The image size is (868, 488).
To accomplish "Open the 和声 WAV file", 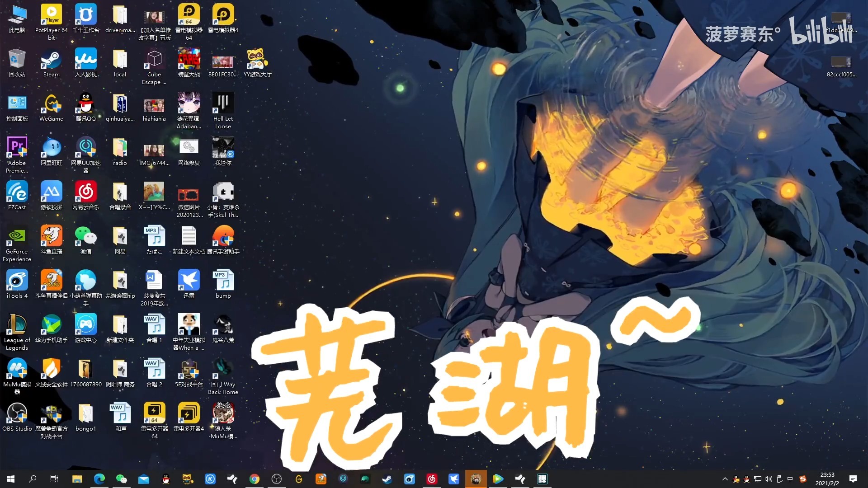I will tap(120, 417).
